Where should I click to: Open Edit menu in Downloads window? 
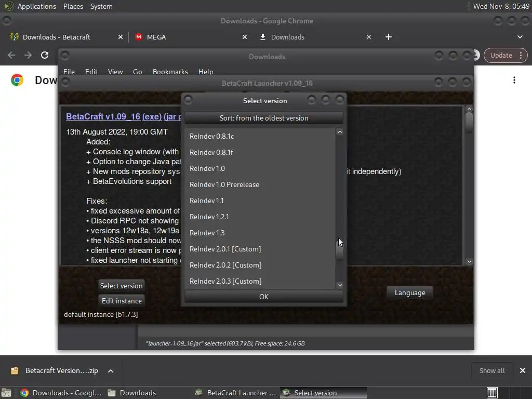(x=91, y=72)
